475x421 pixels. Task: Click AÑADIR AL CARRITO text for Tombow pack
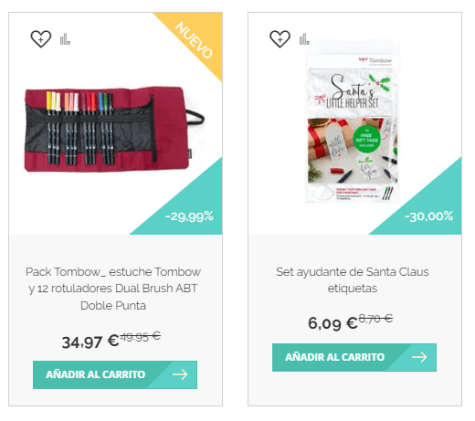point(95,375)
